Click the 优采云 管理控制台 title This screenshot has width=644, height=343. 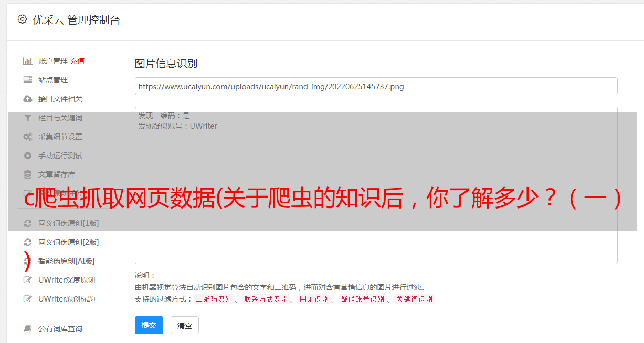pos(76,20)
